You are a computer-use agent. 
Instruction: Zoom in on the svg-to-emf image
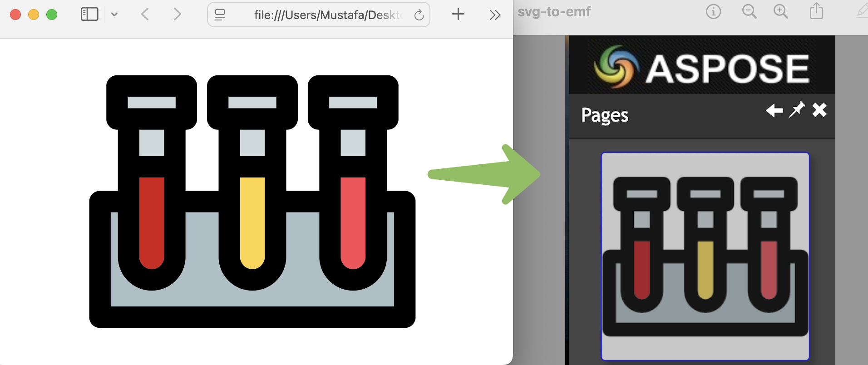(x=780, y=11)
